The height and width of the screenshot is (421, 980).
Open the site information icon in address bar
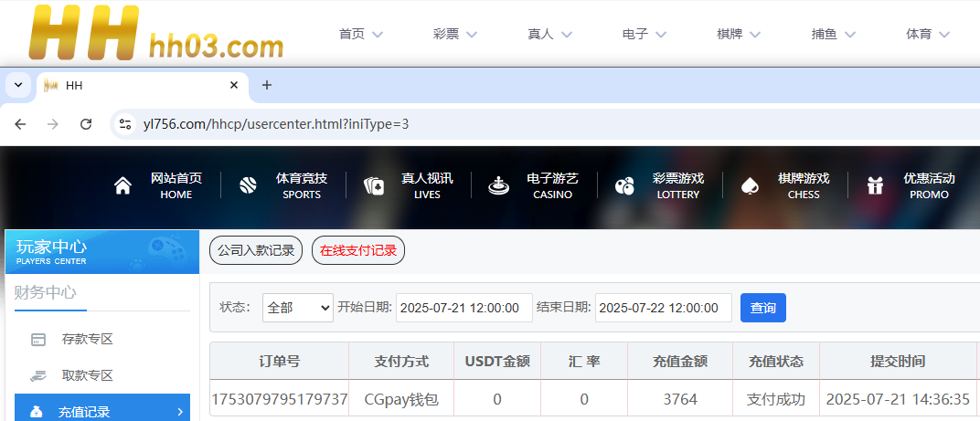[125, 124]
